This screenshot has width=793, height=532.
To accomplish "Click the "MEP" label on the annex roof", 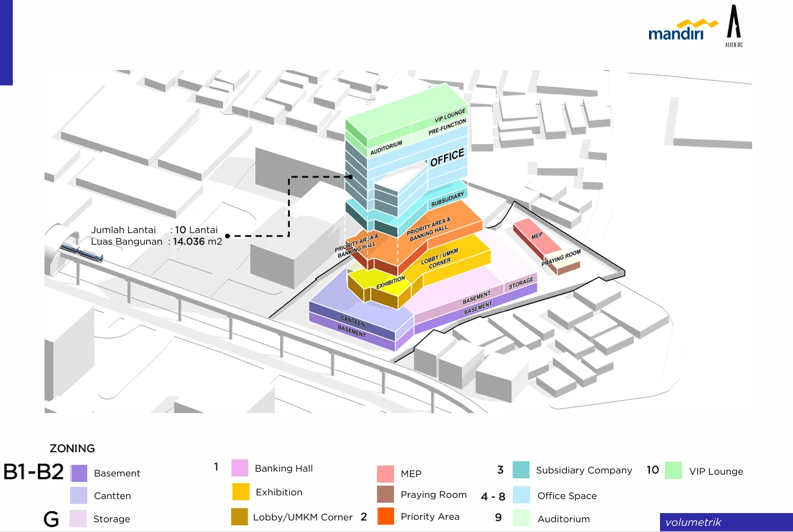I will (x=537, y=235).
